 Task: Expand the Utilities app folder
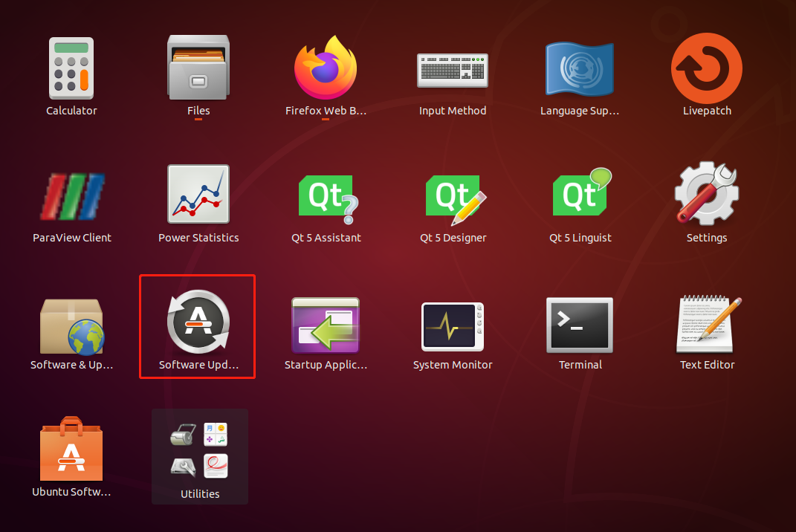[199, 456]
